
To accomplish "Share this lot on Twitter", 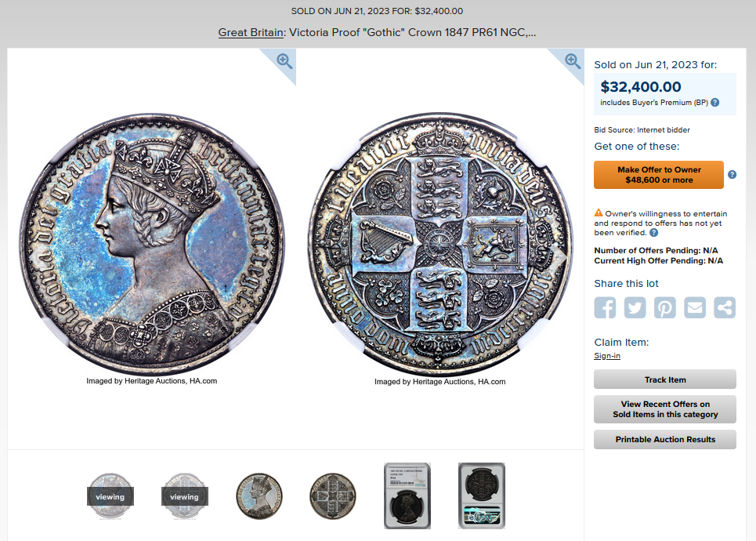I will coord(635,307).
